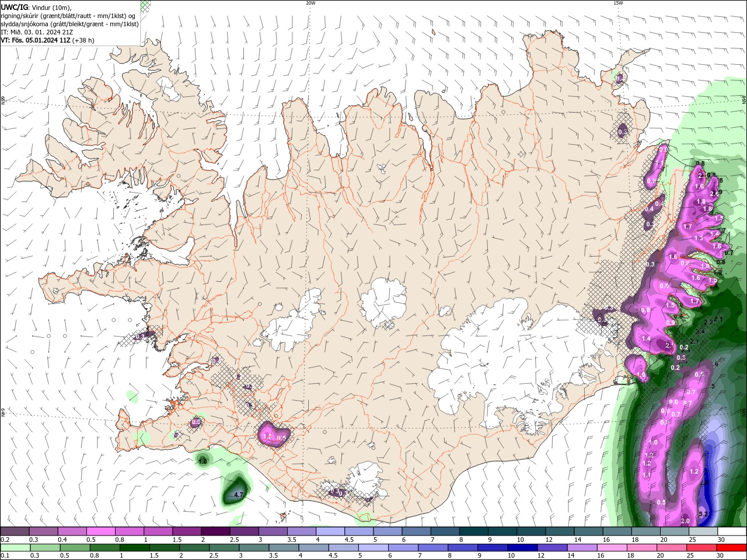
Task: Click the light lavender 4 swatch in upper legend row
Action: click(330, 531)
